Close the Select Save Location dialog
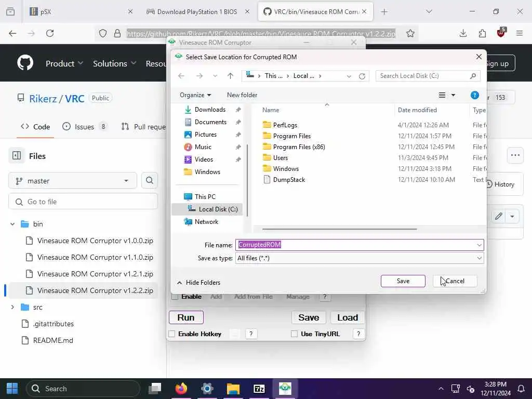Screen dimensions: 532x399 (478, 57)
